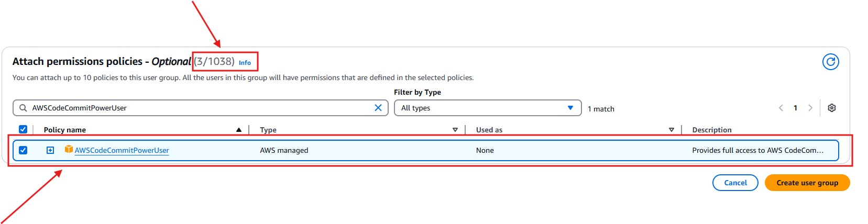Sort by Policy name ascending arrow
The height and width of the screenshot is (224, 868).
tap(239, 130)
